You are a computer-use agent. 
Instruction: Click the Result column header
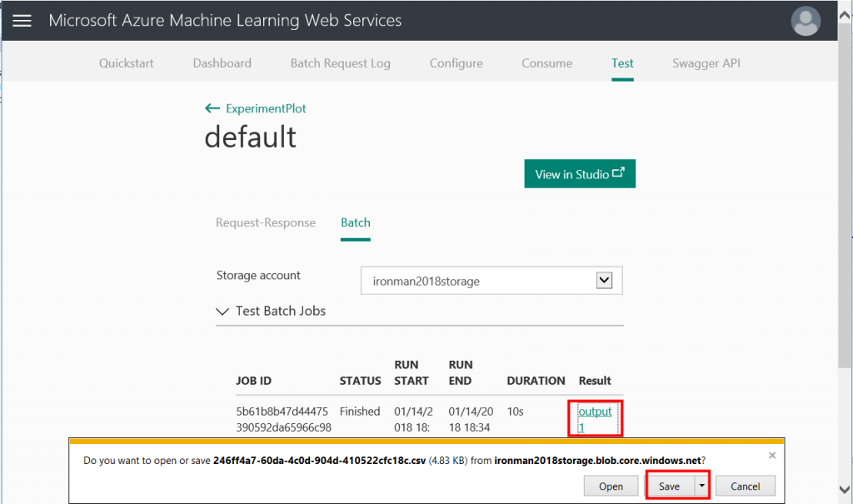coord(595,381)
